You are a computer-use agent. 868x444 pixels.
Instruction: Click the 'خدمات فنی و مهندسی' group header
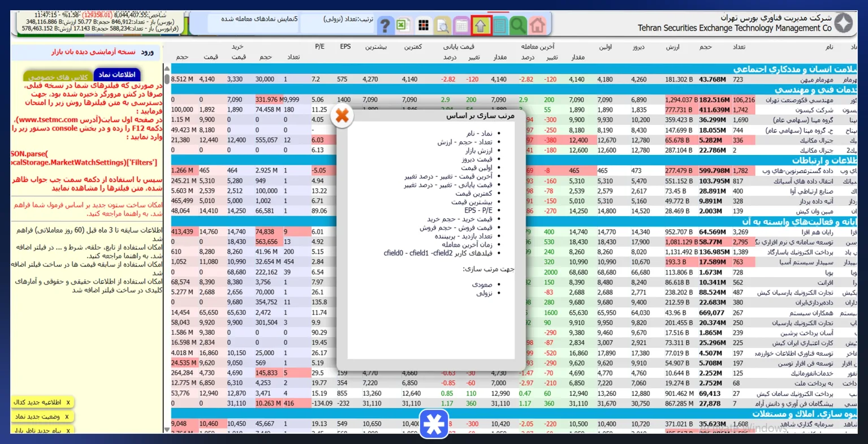pos(815,89)
